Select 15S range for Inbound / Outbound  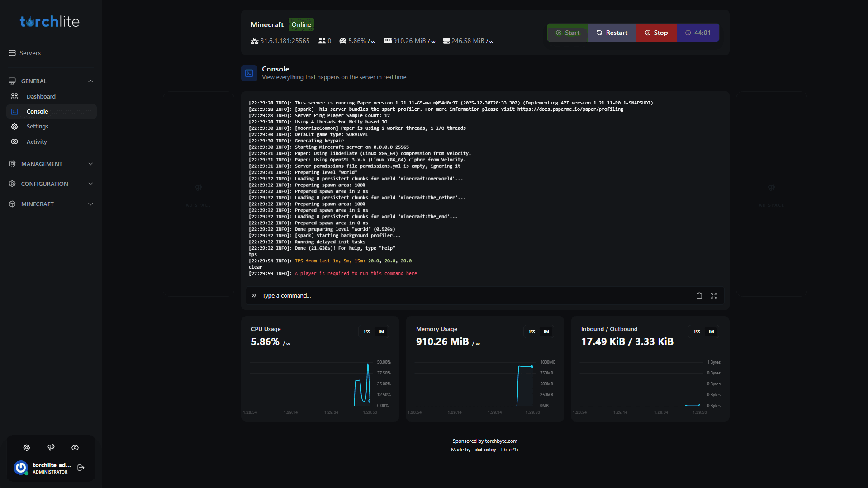(697, 332)
